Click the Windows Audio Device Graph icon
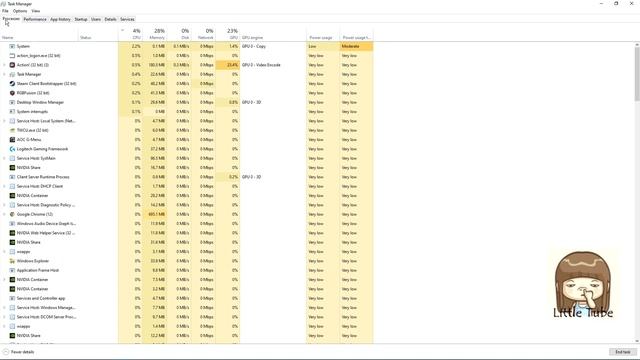640x360 pixels. point(12,224)
